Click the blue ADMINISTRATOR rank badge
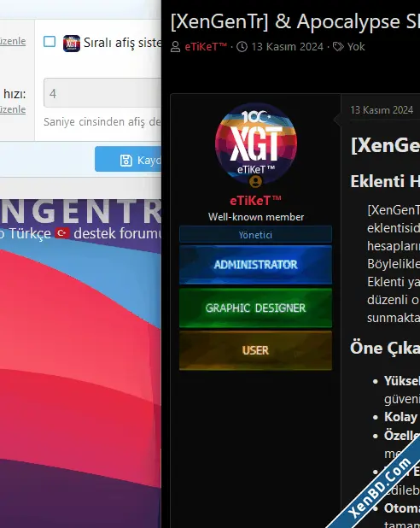Viewport: 420px width, 528px height. (x=255, y=265)
